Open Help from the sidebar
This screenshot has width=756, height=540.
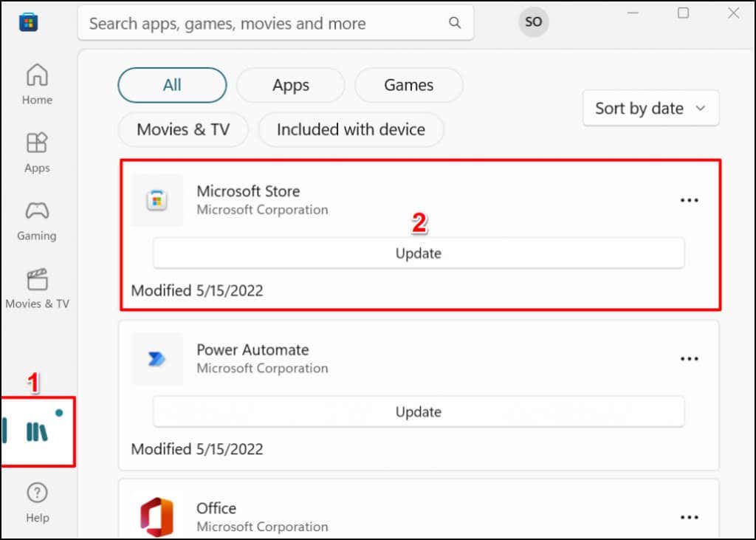coord(37,502)
